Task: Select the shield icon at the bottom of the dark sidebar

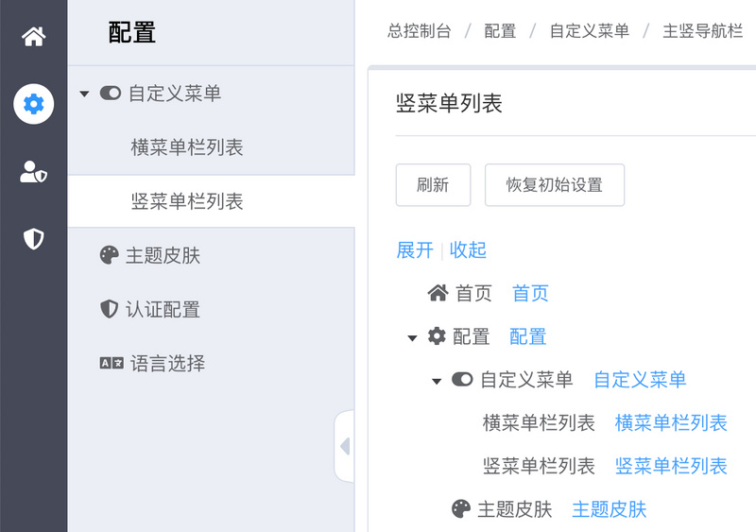Action: 34,239
